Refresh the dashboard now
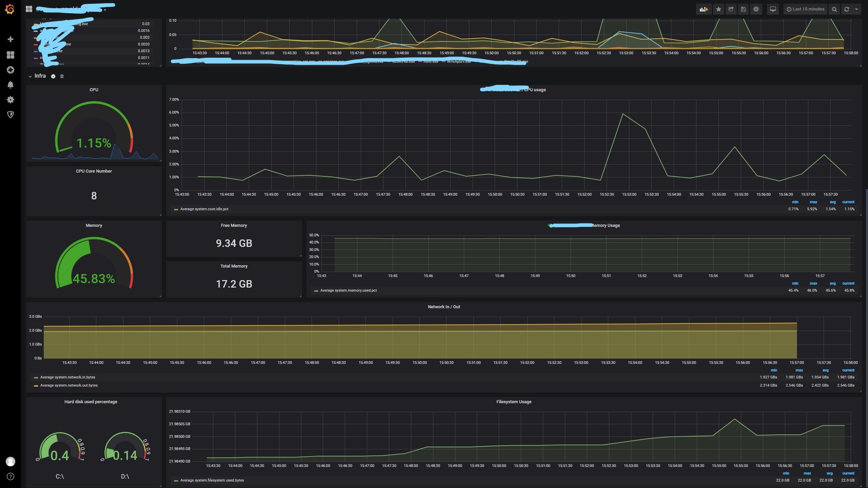 [x=846, y=9]
